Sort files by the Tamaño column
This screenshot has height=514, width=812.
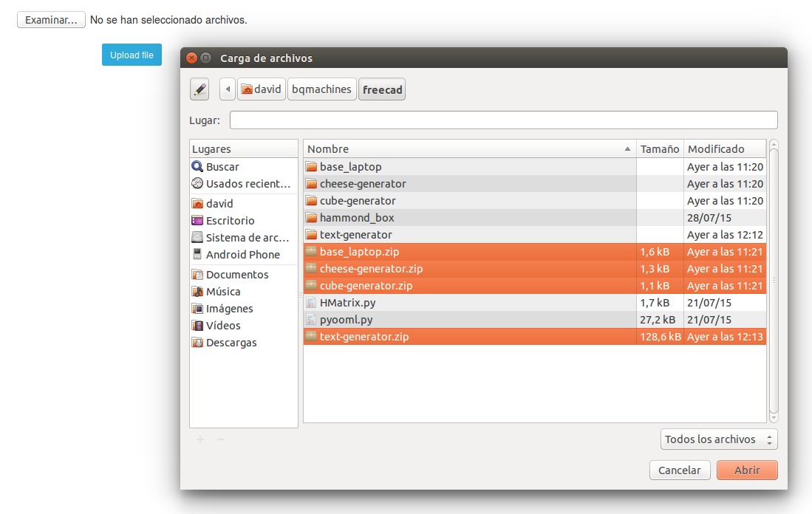(660, 148)
